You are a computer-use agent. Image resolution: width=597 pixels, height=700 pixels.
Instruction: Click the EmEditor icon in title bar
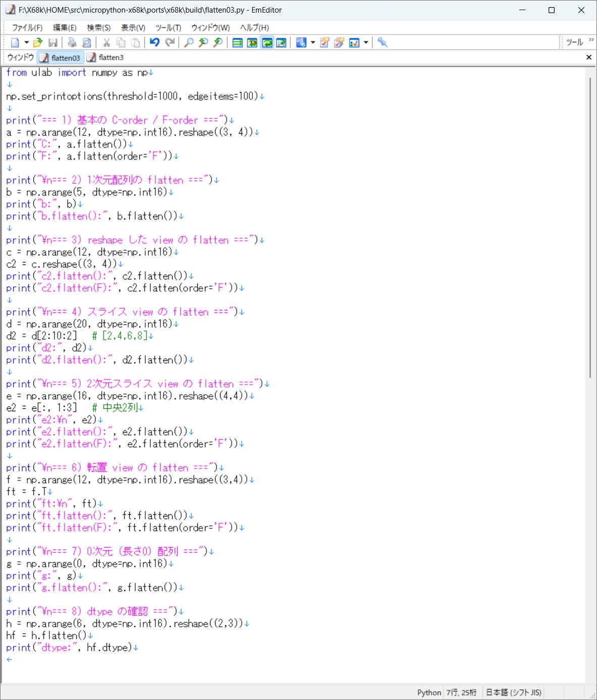10,10
